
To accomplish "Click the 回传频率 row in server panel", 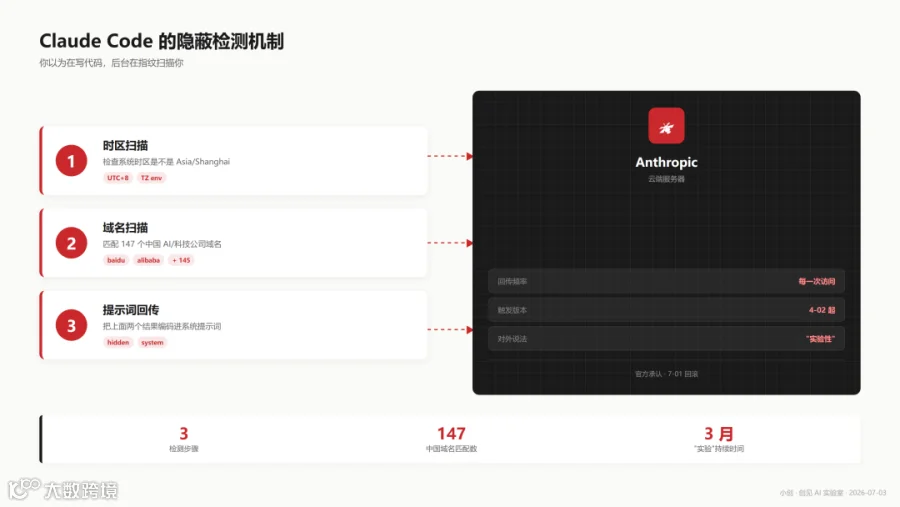I will pyautogui.click(x=666, y=281).
